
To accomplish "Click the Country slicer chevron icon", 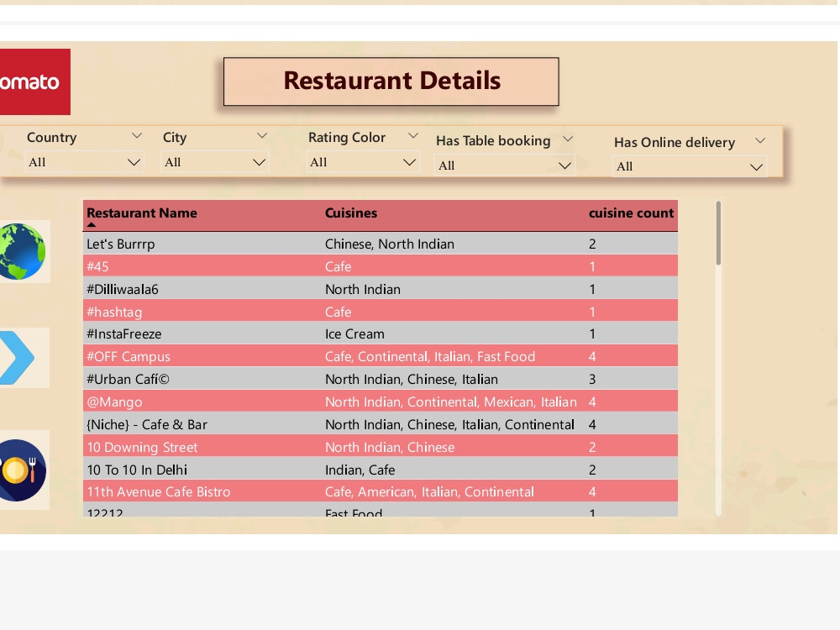I will (137, 135).
